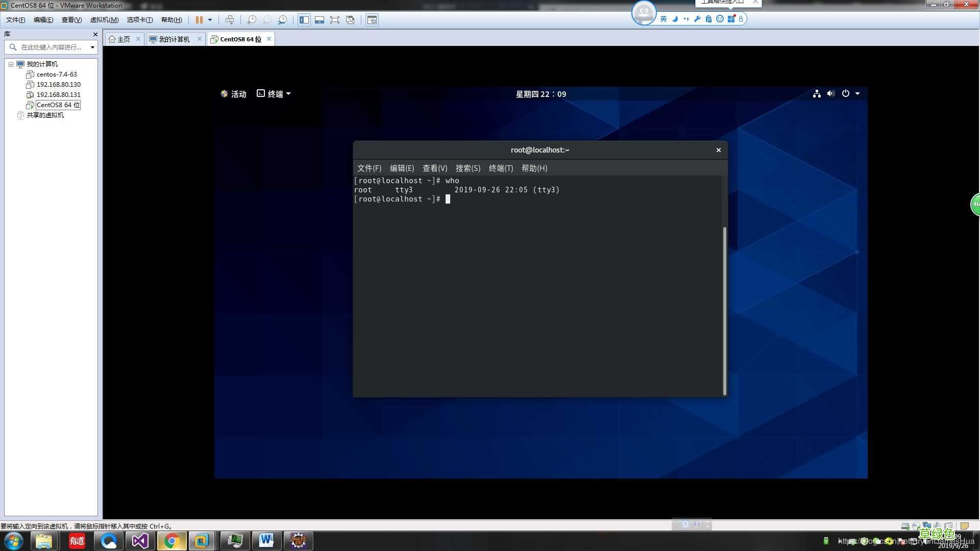Click the GNOME power icon
Image resolution: width=980 pixels, height=551 pixels.
846,93
